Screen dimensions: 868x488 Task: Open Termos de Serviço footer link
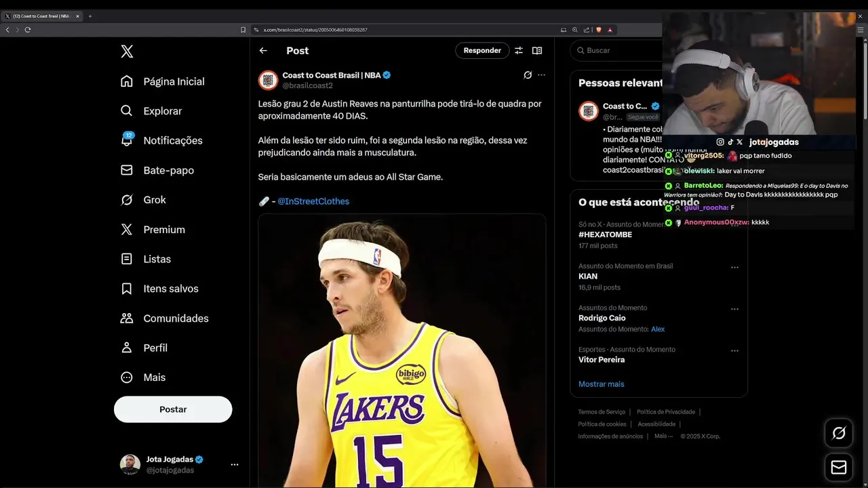pos(601,412)
